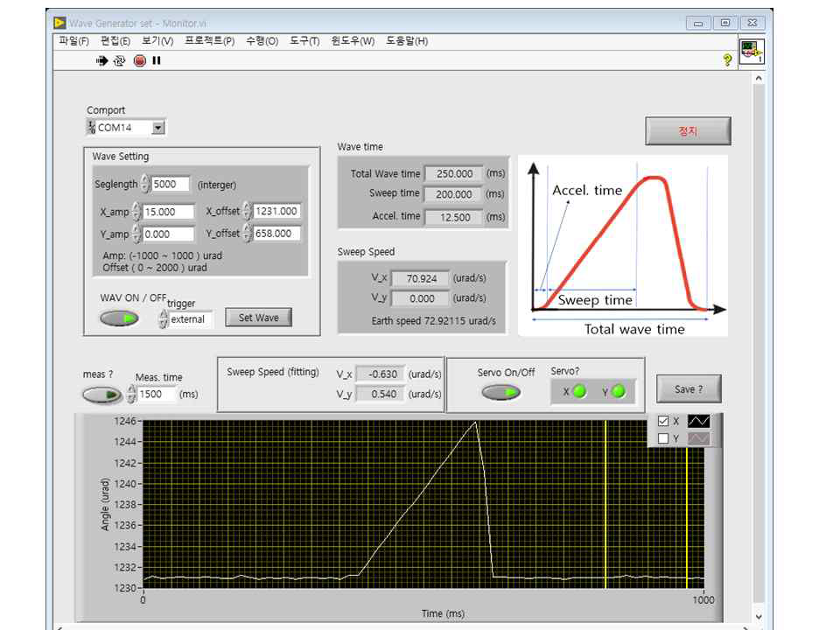Click the first yellow graph cursor line
The image size is (840, 630).
tap(605, 504)
